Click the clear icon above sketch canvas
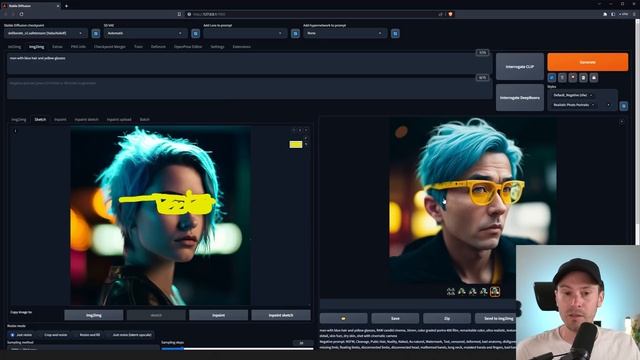This screenshot has height=360, width=640. pos(300,130)
